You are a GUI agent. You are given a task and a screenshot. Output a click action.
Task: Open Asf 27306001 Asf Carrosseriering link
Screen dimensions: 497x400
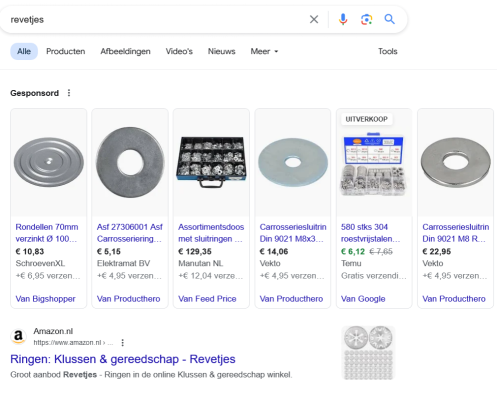[x=130, y=233]
